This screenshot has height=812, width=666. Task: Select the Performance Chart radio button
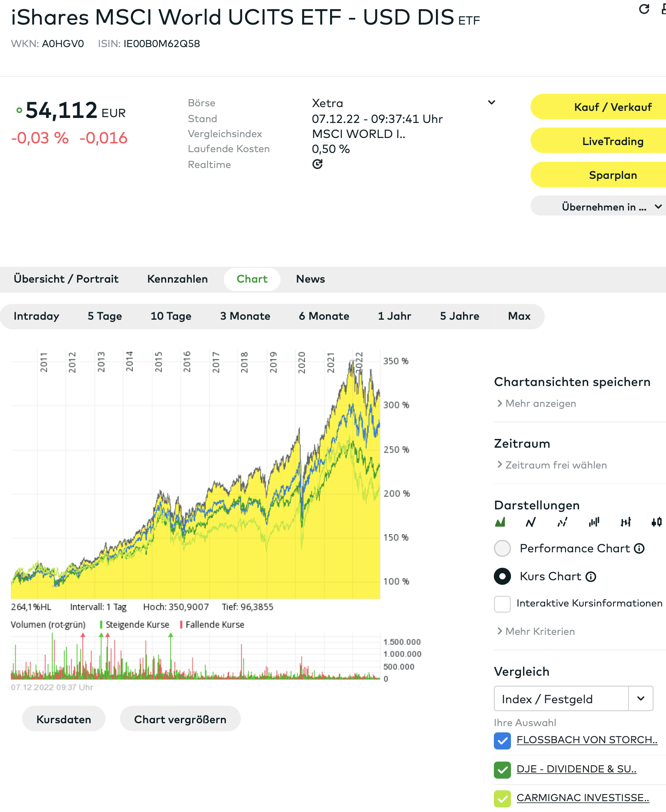(x=502, y=549)
